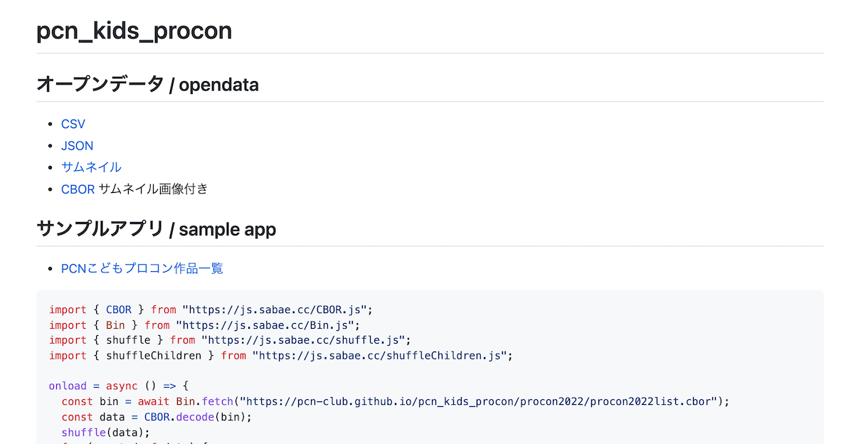868x444 pixels.
Task: Click the shuffleChildren.js URL string
Action: coord(381,355)
